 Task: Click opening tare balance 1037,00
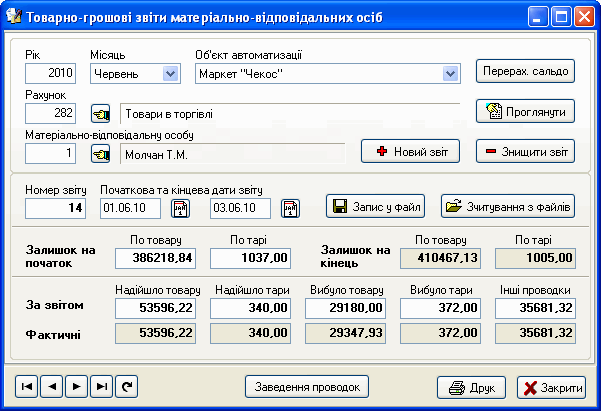click(250, 258)
